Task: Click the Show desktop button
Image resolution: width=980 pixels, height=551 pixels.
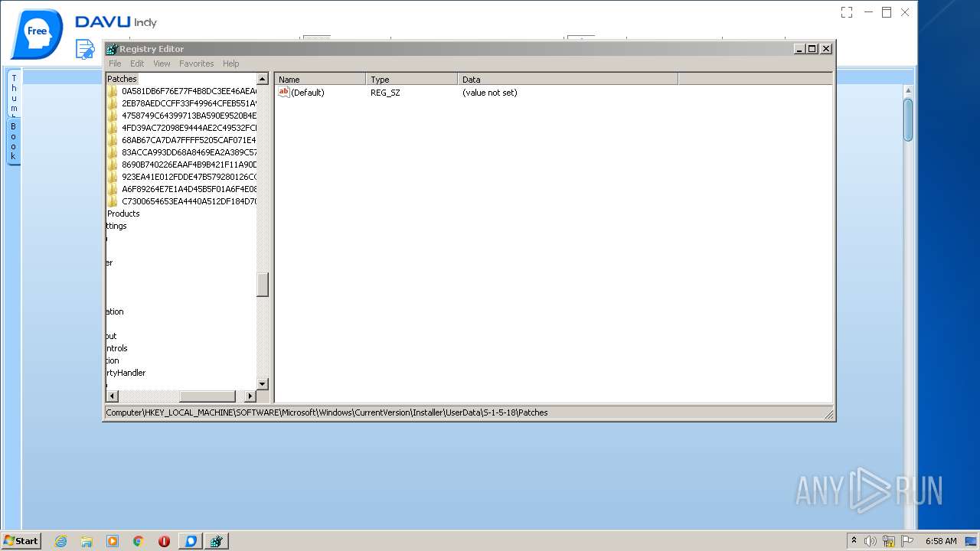Action: coord(972,541)
